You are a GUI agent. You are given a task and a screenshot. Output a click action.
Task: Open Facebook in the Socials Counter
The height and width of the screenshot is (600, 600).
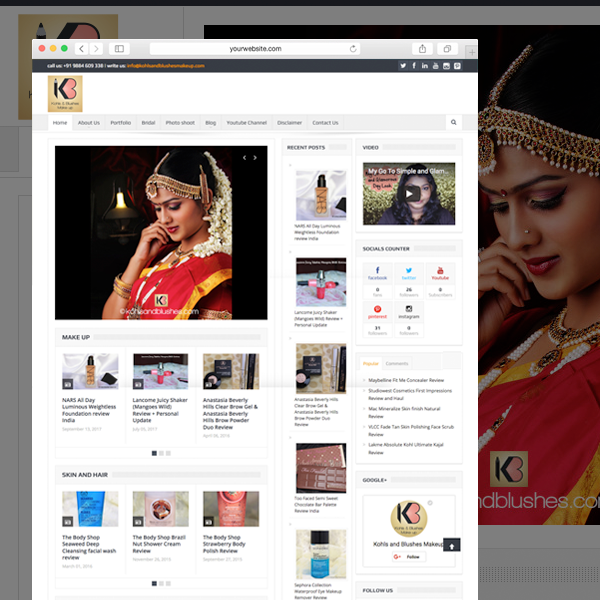click(377, 273)
